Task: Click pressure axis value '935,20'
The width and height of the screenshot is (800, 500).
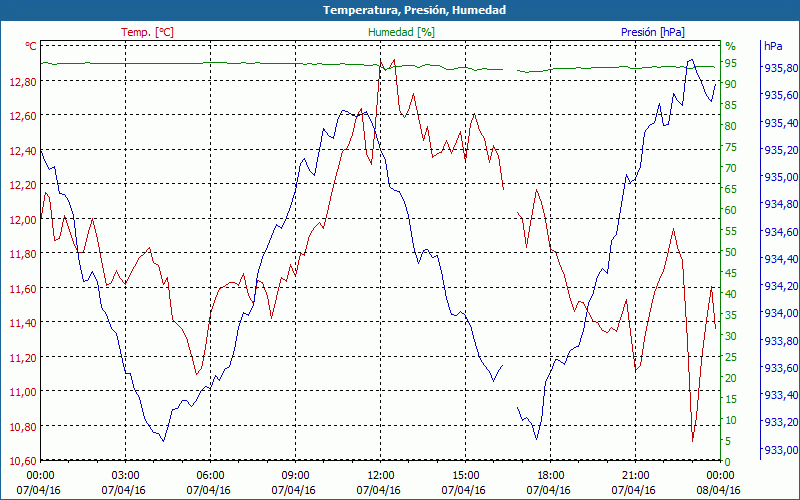Action: coord(781,149)
